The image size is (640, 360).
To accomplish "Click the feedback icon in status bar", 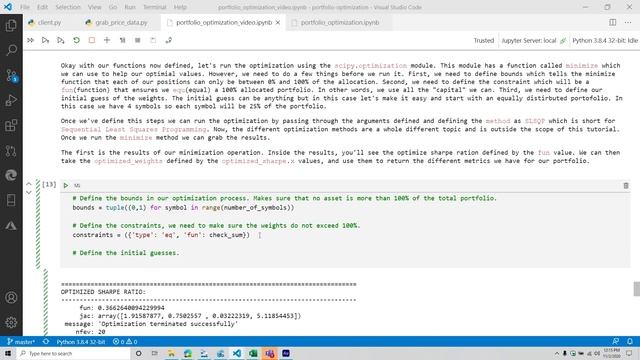I will tap(616, 342).
